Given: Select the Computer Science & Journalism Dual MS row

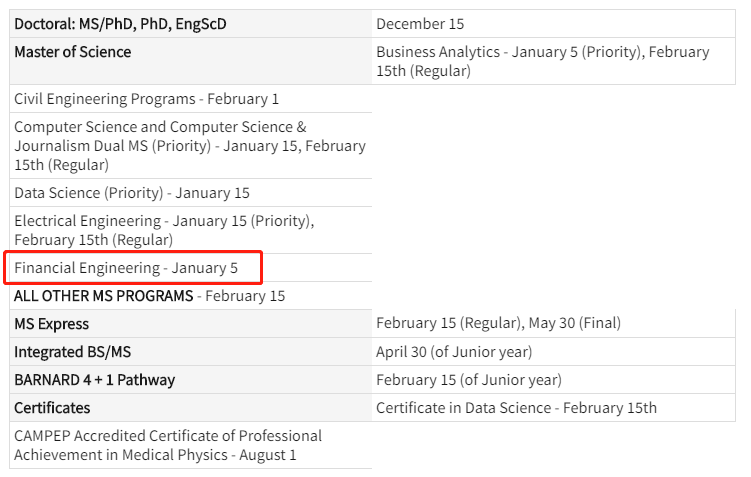Looking at the screenshot, I should click(189, 145).
